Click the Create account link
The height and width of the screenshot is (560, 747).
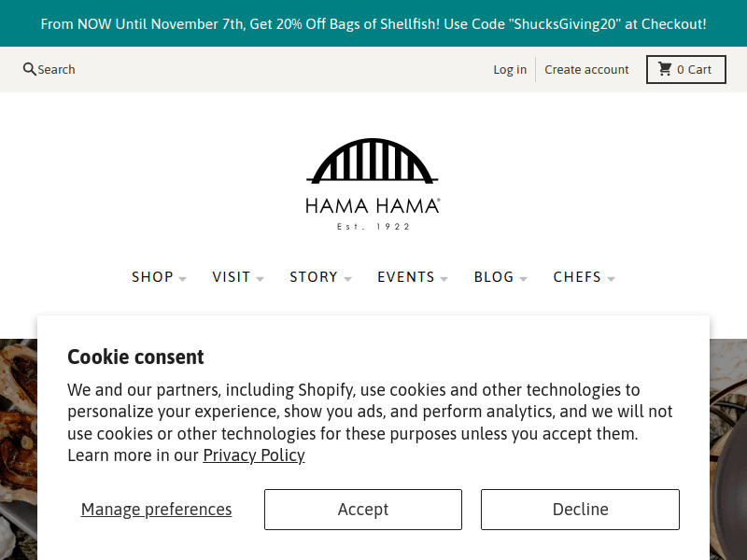pyautogui.click(x=586, y=69)
